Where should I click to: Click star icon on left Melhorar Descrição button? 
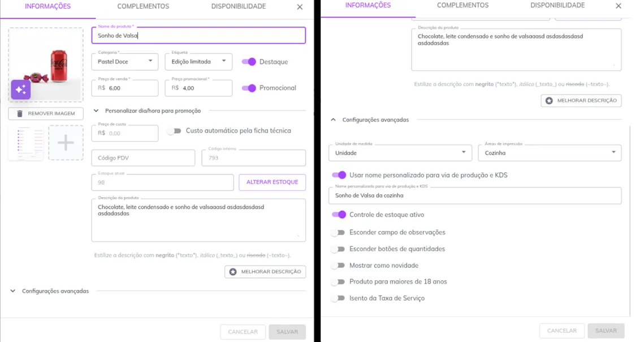pyautogui.click(x=233, y=272)
